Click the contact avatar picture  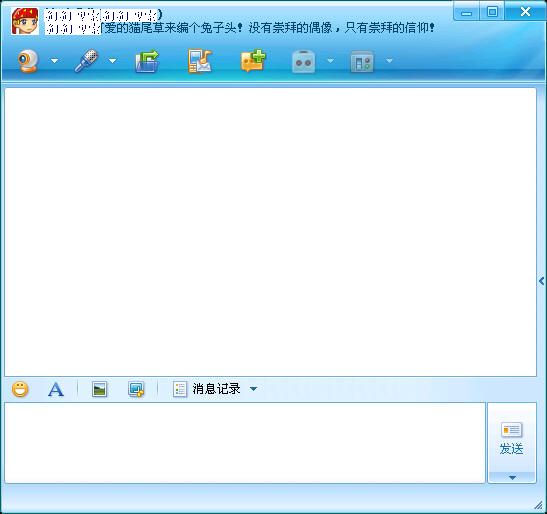[x=25, y=21]
